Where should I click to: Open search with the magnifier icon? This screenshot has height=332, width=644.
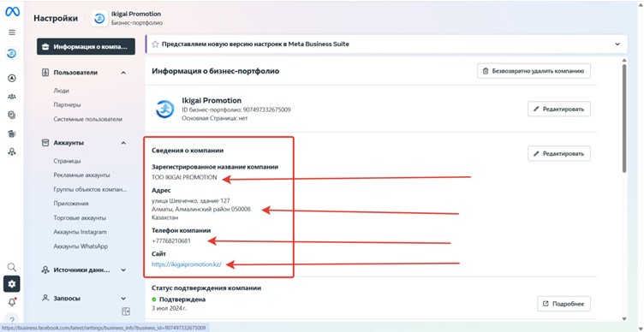click(x=12, y=268)
